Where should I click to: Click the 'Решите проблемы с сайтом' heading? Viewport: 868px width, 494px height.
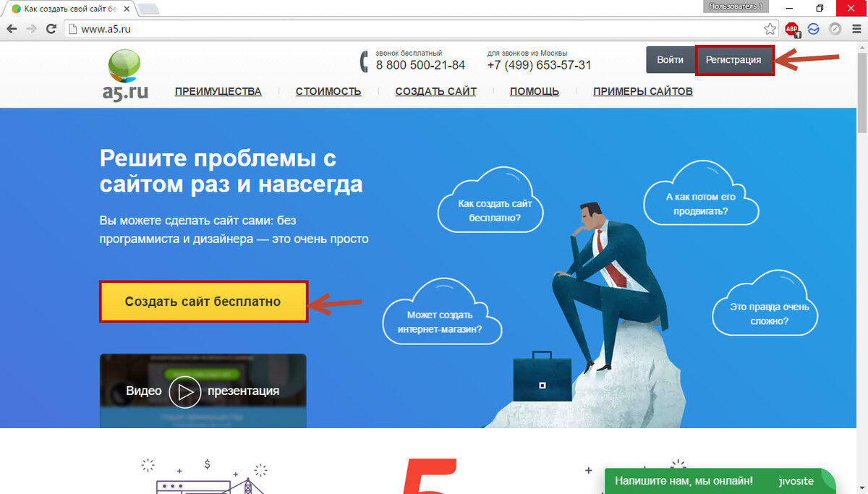pos(231,171)
